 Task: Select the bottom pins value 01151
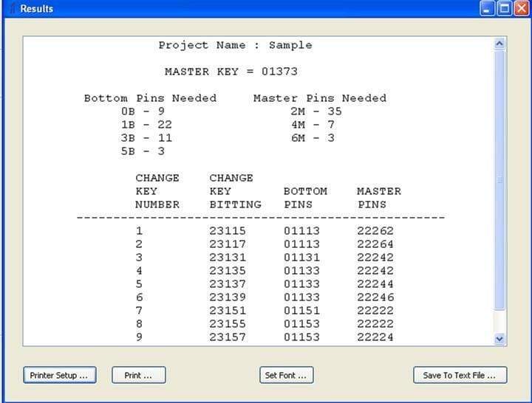pos(301,311)
